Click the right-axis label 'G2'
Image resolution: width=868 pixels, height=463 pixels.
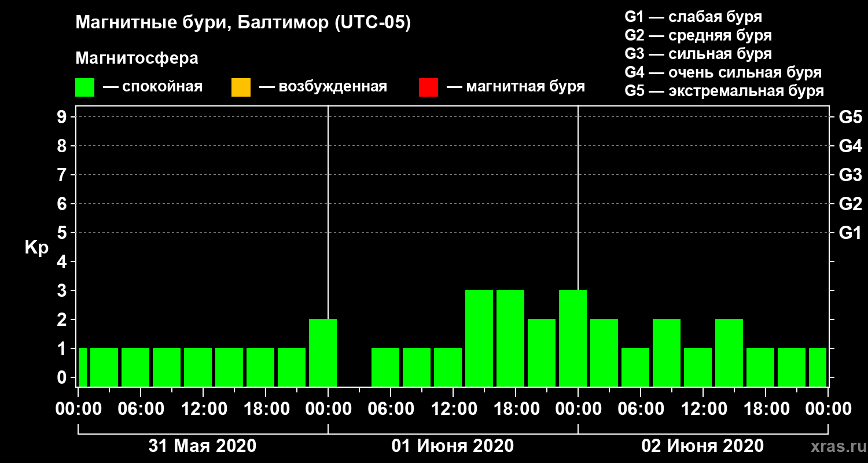(850, 204)
